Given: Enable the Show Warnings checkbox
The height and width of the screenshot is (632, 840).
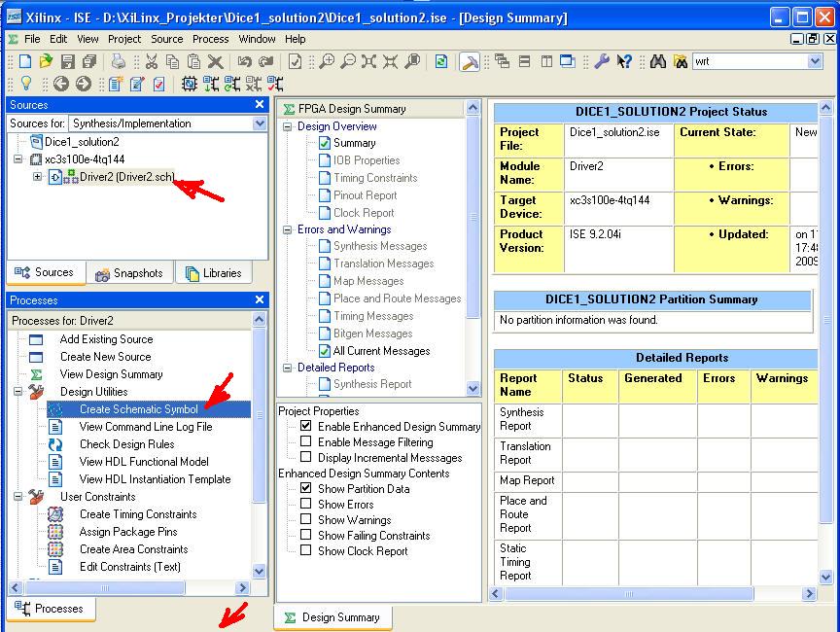Looking at the screenshot, I should [x=306, y=519].
